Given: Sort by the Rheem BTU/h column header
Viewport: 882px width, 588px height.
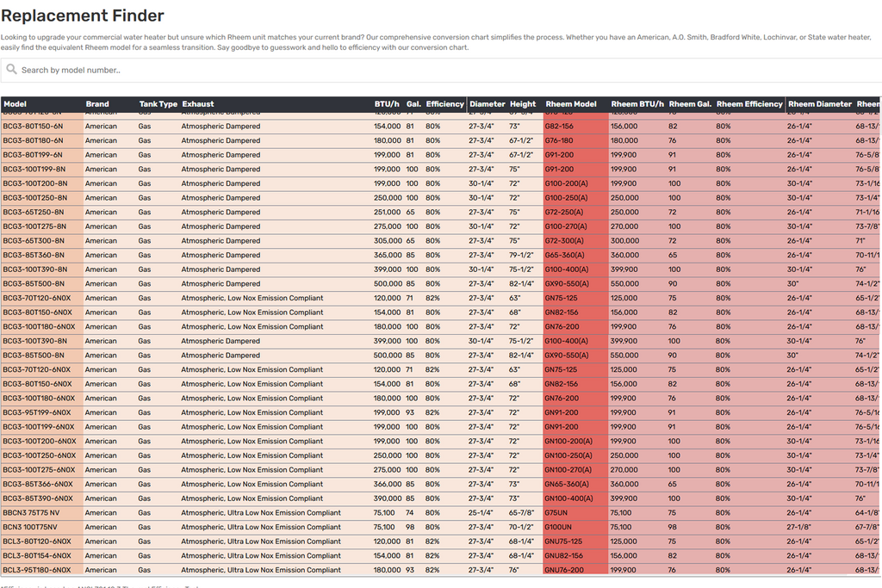Looking at the screenshot, I should point(637,104).
